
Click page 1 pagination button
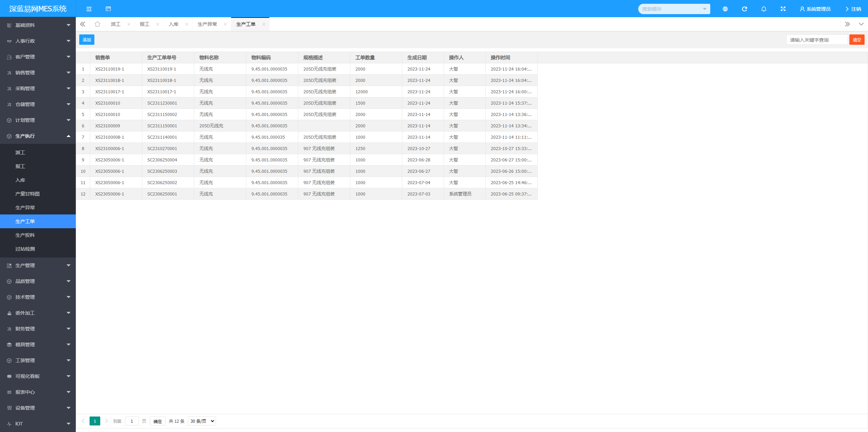(95, 421)
